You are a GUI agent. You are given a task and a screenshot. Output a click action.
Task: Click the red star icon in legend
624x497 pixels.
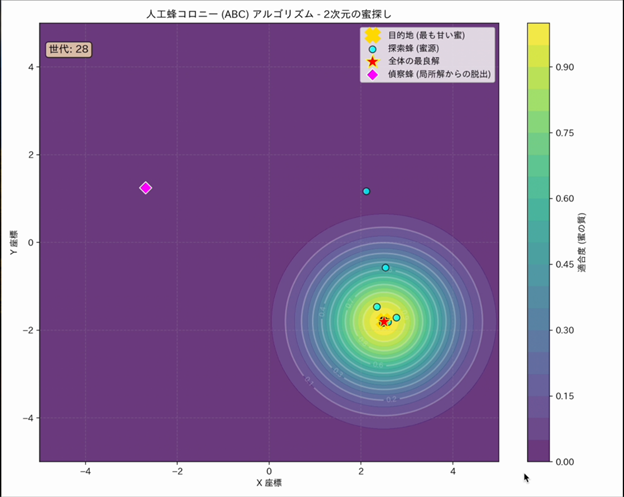point(373,61)
